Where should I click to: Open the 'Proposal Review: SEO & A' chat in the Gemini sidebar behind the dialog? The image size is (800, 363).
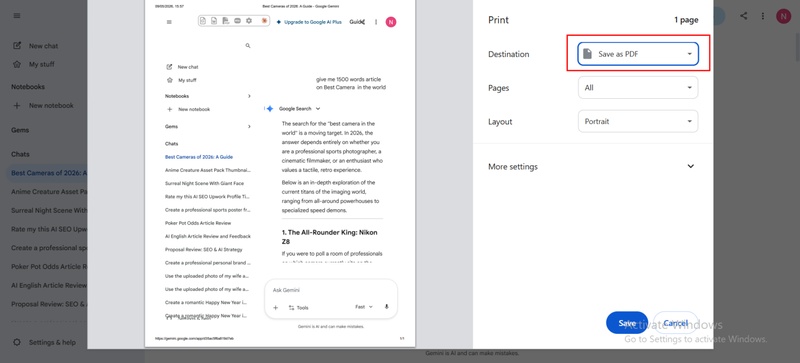point(49,304)
